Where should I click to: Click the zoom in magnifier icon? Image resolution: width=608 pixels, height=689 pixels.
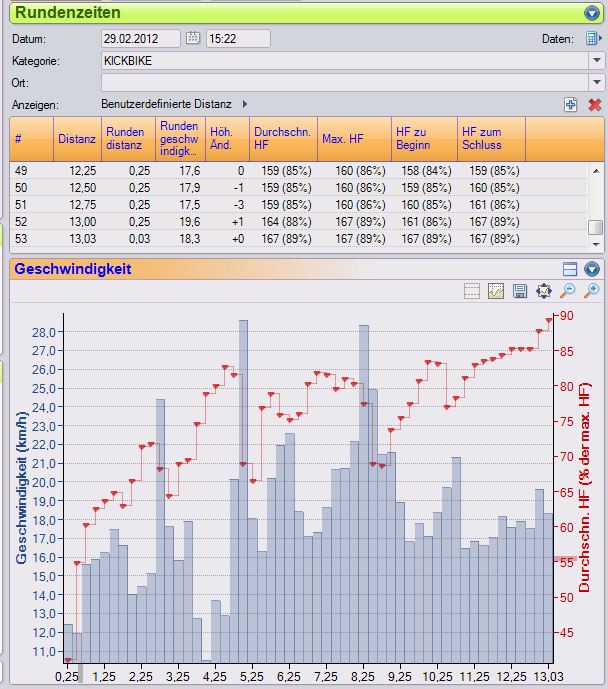click(593, 291)
